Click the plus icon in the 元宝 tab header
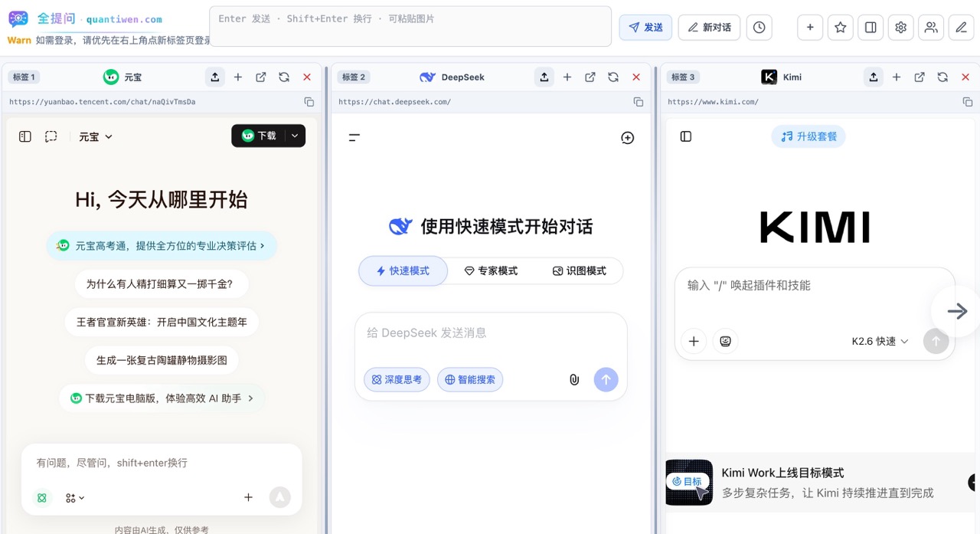980x534 pixels. 238,77
